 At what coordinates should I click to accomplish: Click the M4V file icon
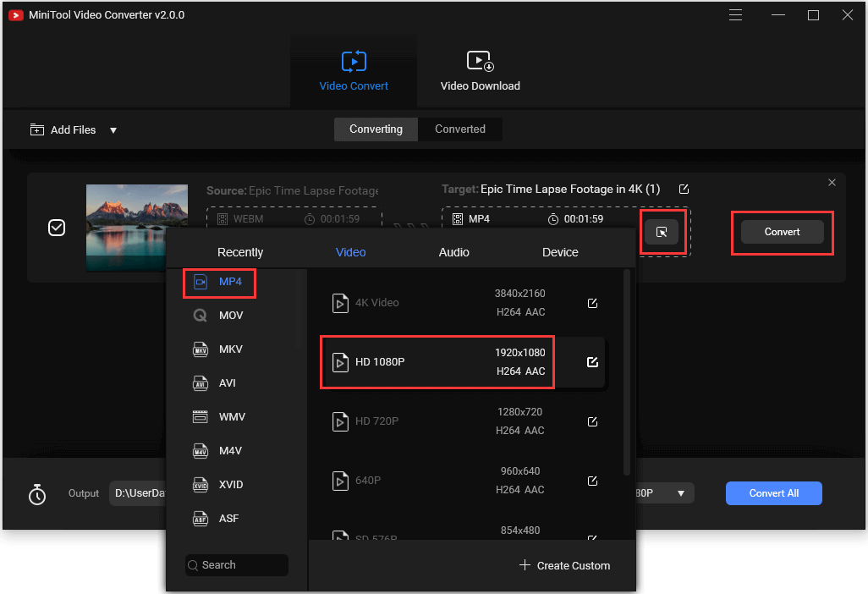tap(200, 451)
